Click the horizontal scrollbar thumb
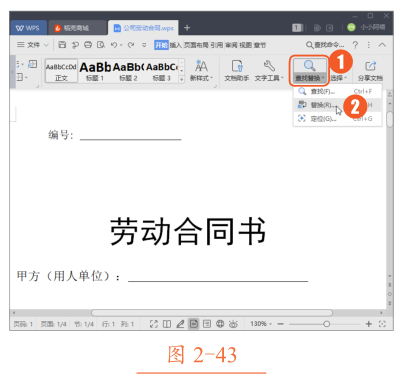 [x=212, y=313]
